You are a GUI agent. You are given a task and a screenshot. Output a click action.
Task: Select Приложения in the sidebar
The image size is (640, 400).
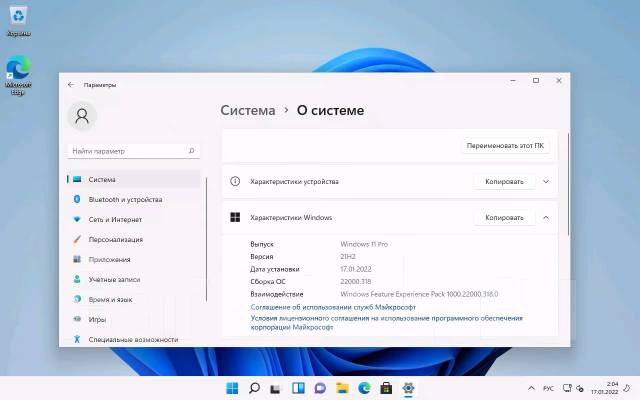(134, 259)
